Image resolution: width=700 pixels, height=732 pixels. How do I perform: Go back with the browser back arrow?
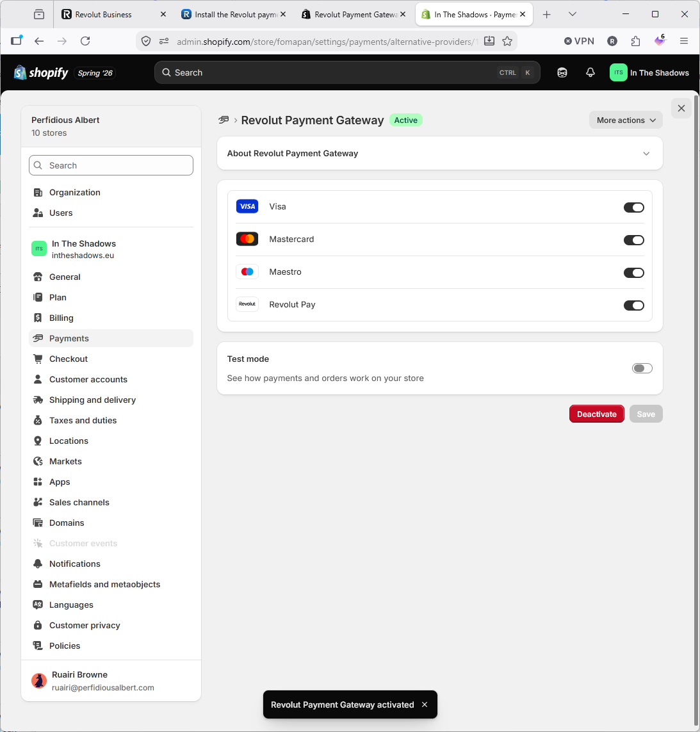pyautogui.click(x=39, y=41)
